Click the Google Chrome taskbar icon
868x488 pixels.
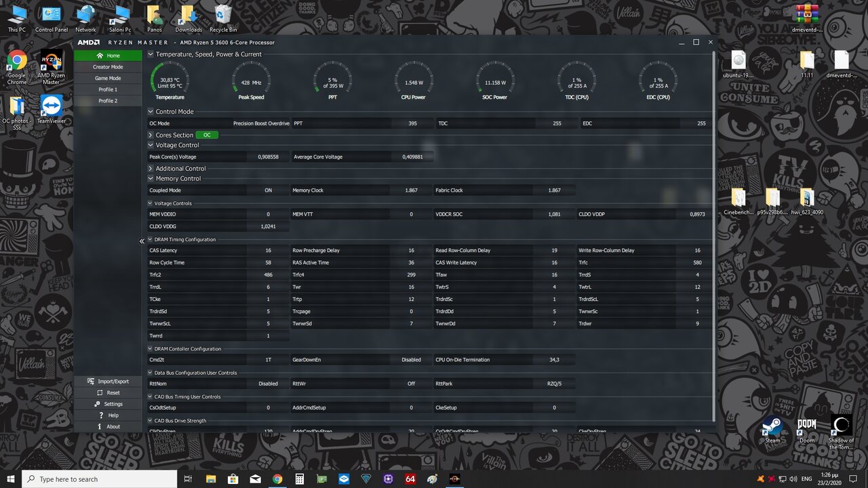click(277, 479)
